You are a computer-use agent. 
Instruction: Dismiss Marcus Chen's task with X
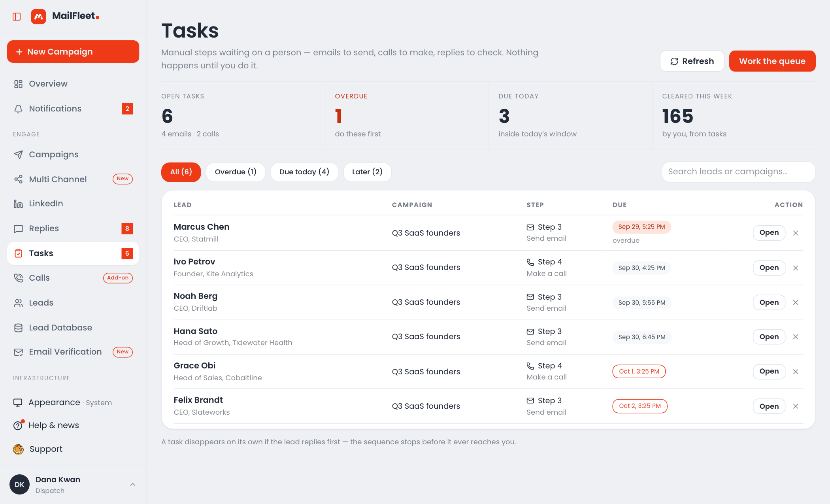point(796,233)
